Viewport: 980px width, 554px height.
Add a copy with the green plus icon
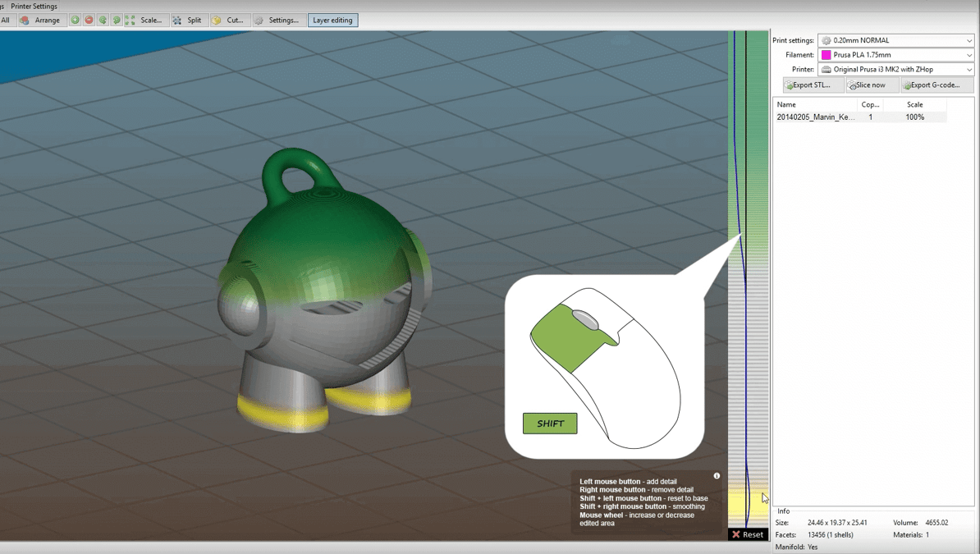pos(74,20)
